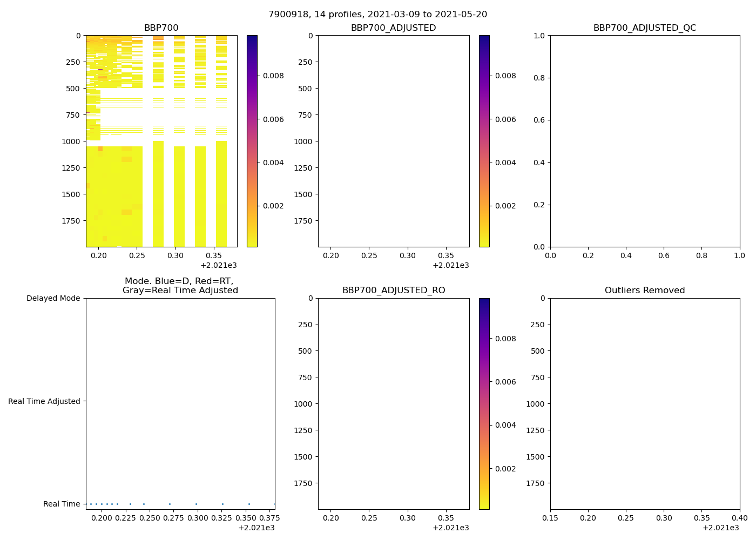This screenshot has width=756, height=540.
Task: Click the Outliers Removed plot title
Action: click(x=644, y=291)
